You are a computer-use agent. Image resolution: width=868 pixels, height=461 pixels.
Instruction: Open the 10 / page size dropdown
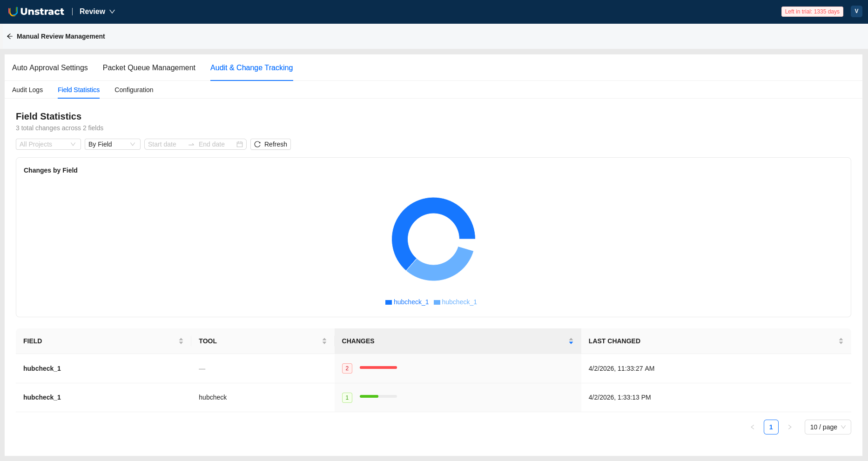click(x=828, y=427)
